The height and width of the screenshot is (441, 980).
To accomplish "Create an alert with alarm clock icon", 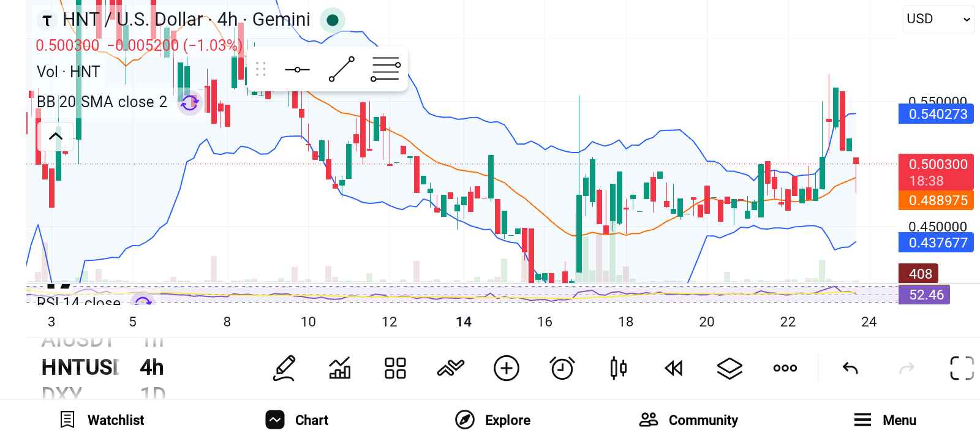I will click(x=562, y=368).
